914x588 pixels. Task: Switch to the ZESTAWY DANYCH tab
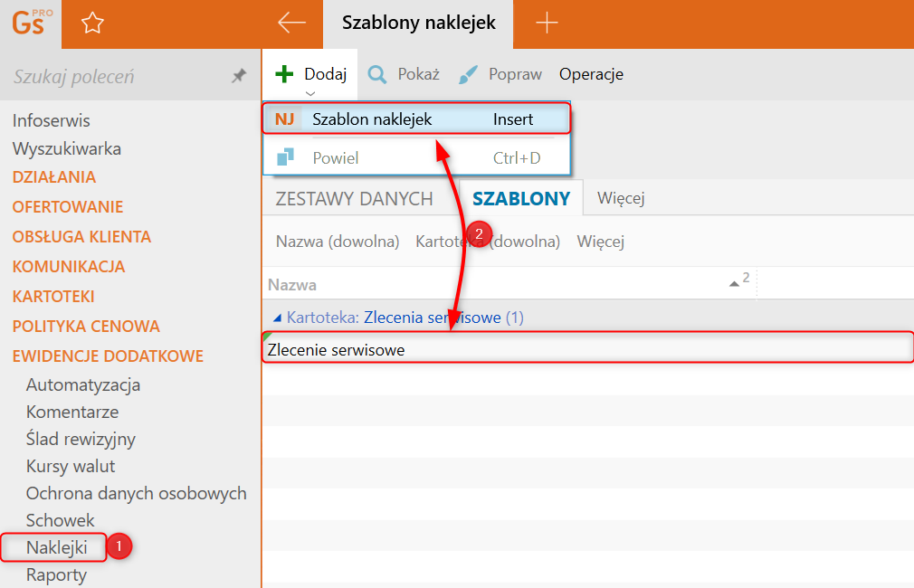354,199
